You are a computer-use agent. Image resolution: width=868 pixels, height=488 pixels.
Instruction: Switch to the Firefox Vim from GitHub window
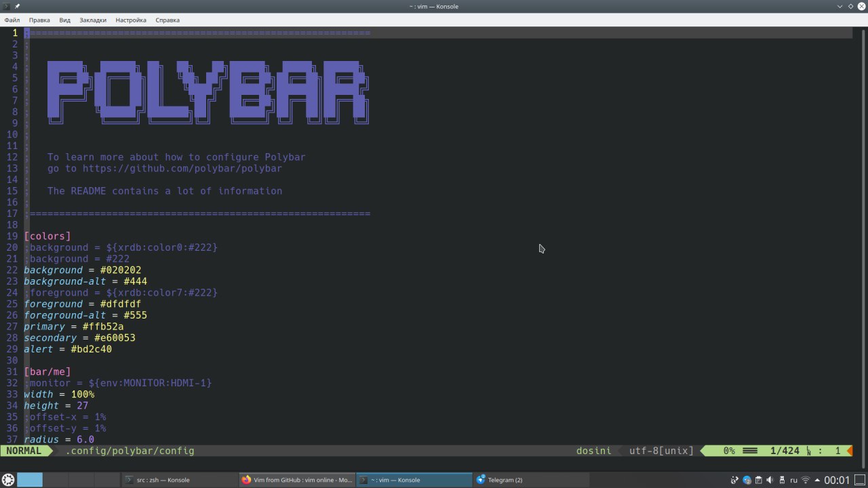(296, 480)
